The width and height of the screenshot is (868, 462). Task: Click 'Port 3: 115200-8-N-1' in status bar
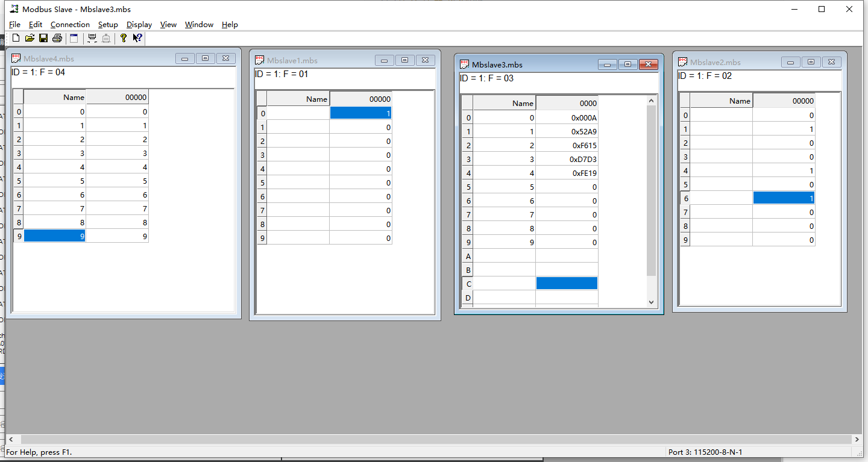[x=705, y=452]
